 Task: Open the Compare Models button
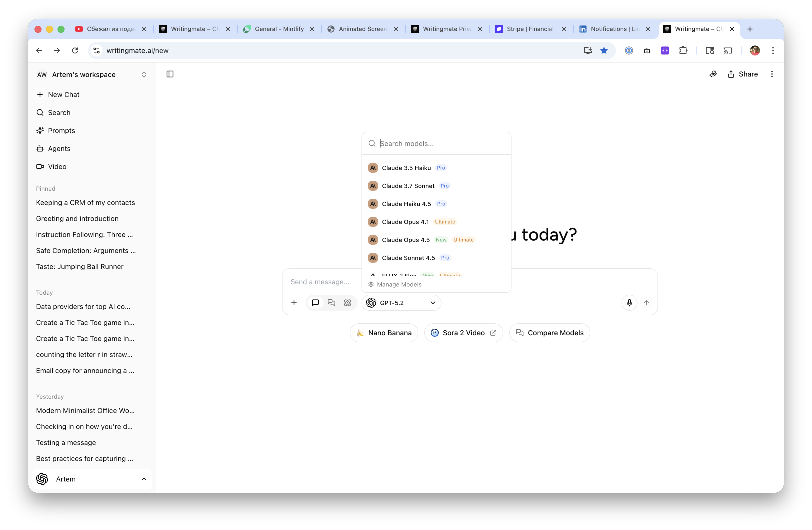tap(549, 333)
